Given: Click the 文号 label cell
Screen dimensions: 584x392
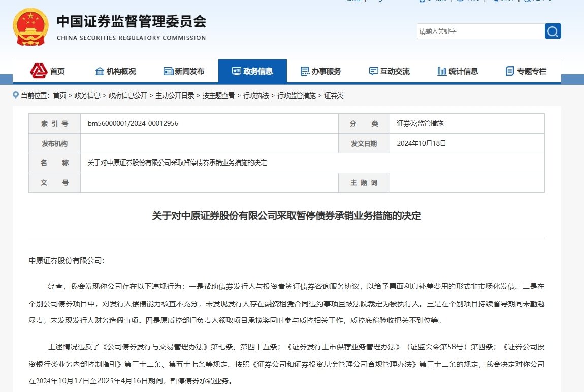Looking at the screenshot, I should point(55,183).
